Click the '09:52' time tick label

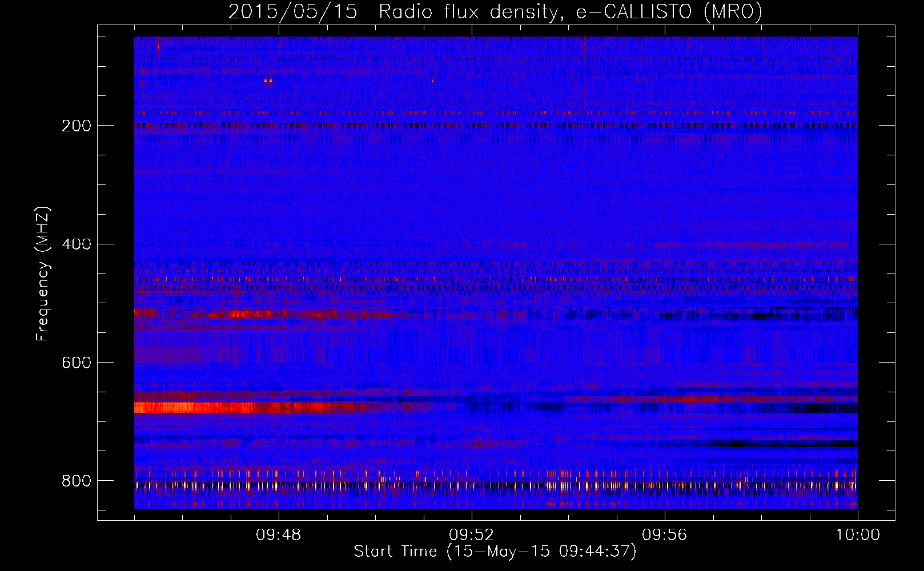[472, 535]
